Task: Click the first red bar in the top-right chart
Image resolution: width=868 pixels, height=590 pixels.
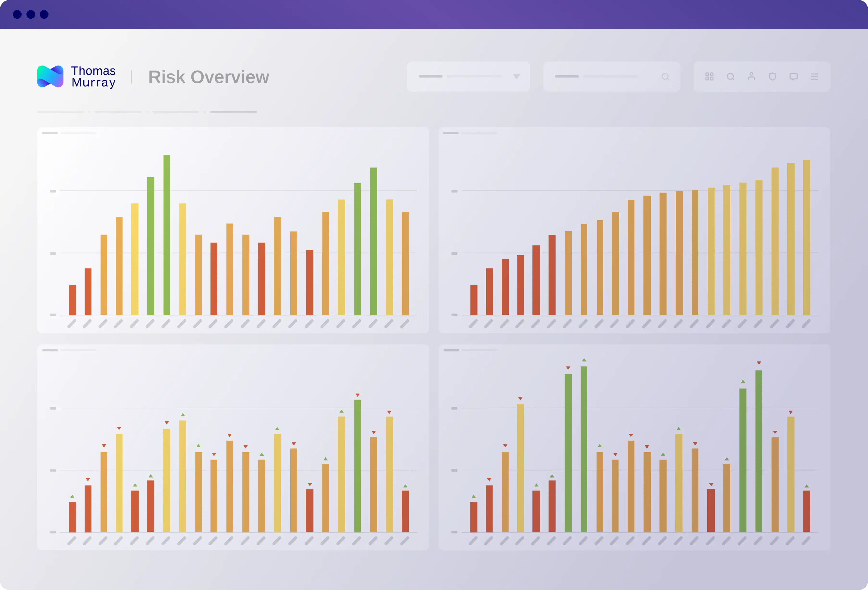Action: pos(474,300)
